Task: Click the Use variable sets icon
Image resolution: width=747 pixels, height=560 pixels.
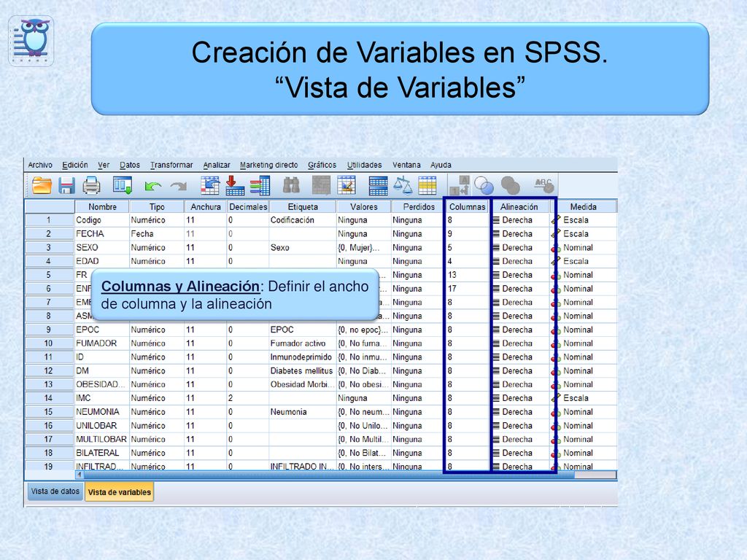Action: coord(484,185)
